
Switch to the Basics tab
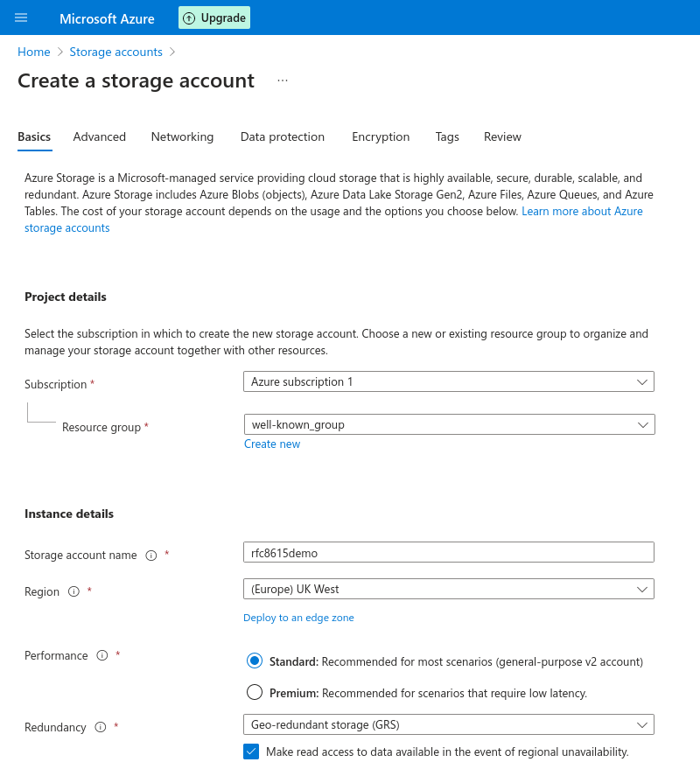tap(34, 136)
